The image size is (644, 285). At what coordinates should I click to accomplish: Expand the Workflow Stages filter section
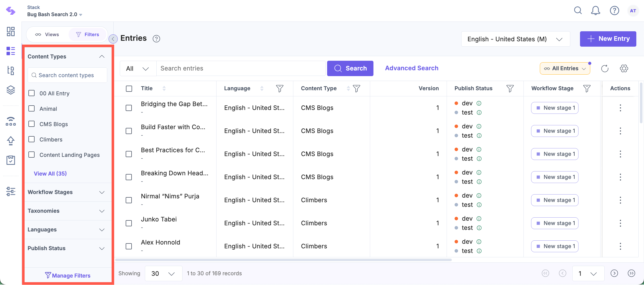(102, 192)
